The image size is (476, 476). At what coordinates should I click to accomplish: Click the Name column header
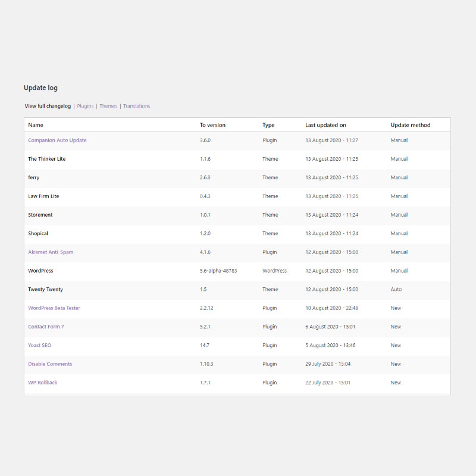click(36, 125)
